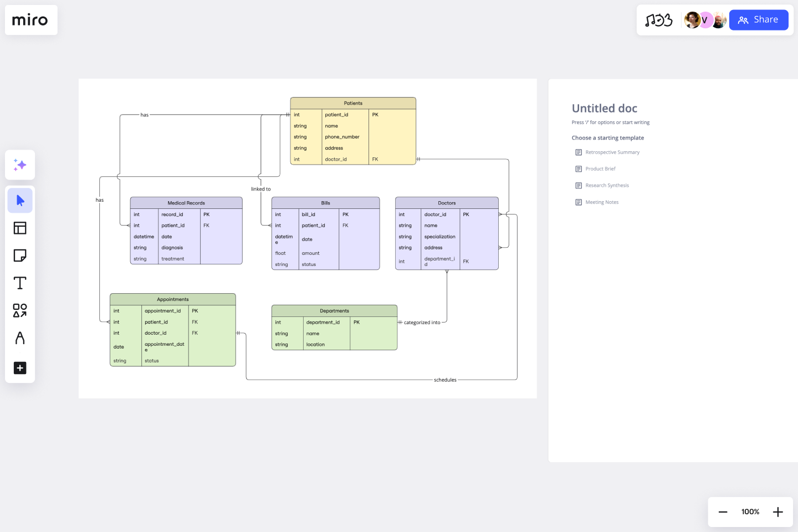
Task: Open the Templates panel icon
Action: [20, 228]
